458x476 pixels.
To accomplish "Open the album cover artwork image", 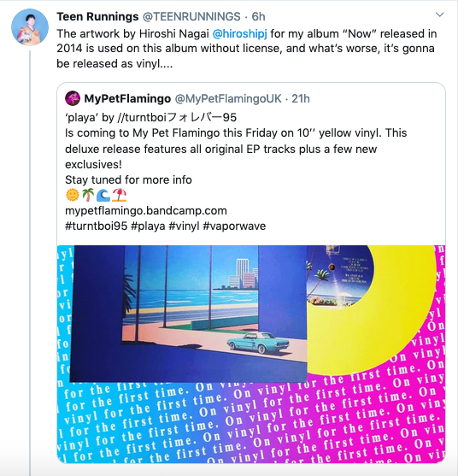I will click(x=188, y=313).
